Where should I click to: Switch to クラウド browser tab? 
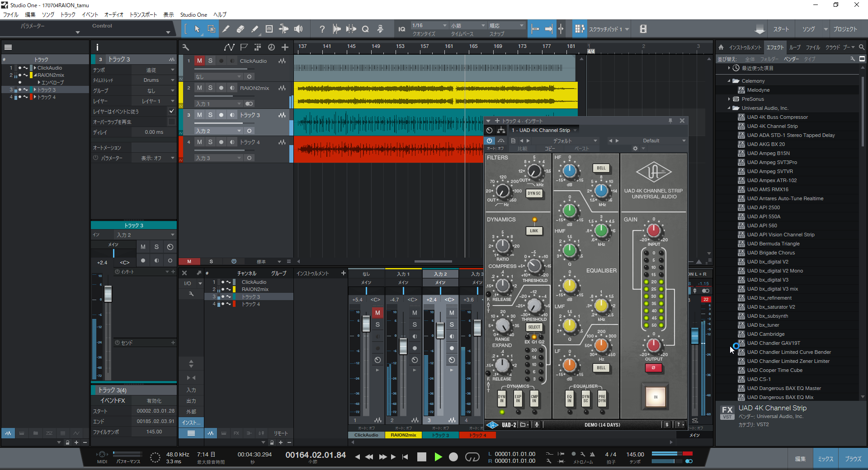[833, 47]
